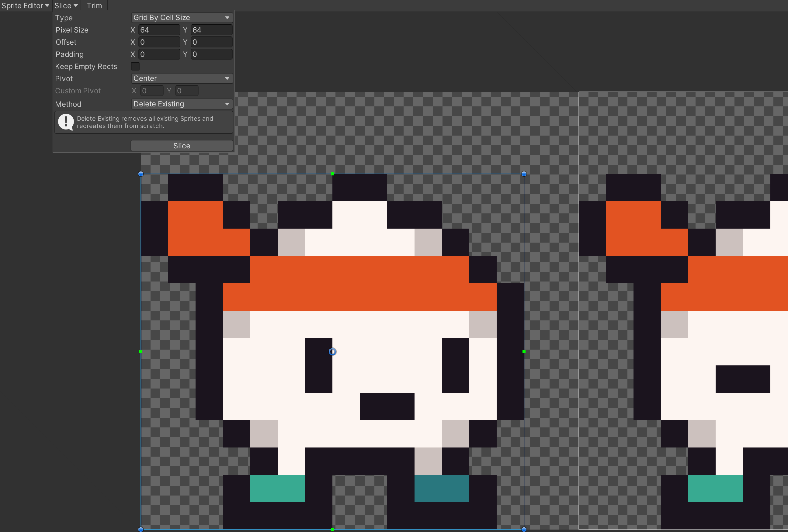Select the second sprite on the right
Viewport: 788px width, 532px height.
pyautogui.click(x=683, y=310)
